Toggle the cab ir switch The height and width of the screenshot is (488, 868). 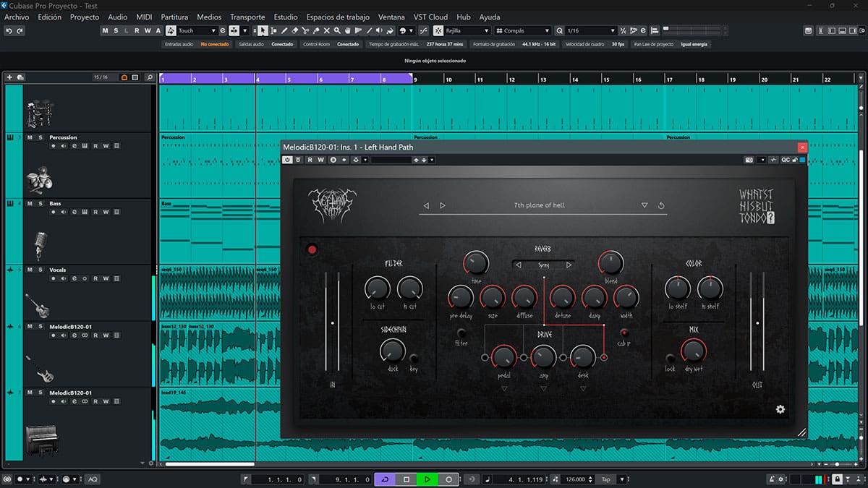click(624, 333)
